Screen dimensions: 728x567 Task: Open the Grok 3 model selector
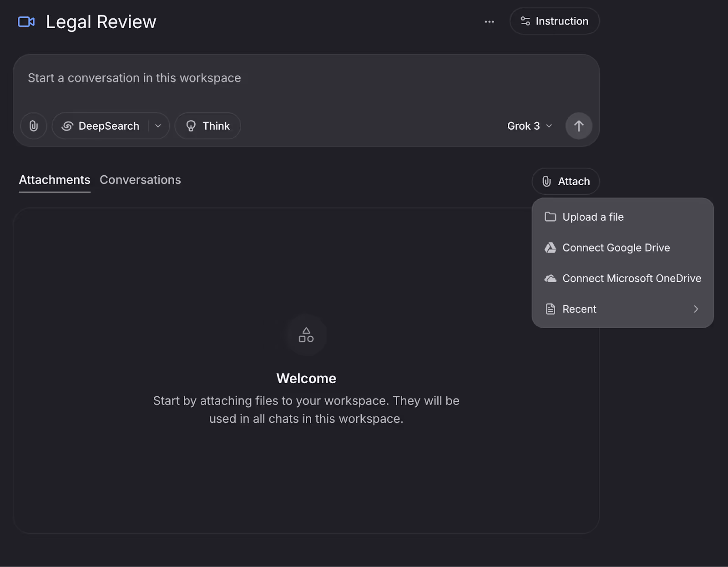pyautogui.click(x=530, y=126)
